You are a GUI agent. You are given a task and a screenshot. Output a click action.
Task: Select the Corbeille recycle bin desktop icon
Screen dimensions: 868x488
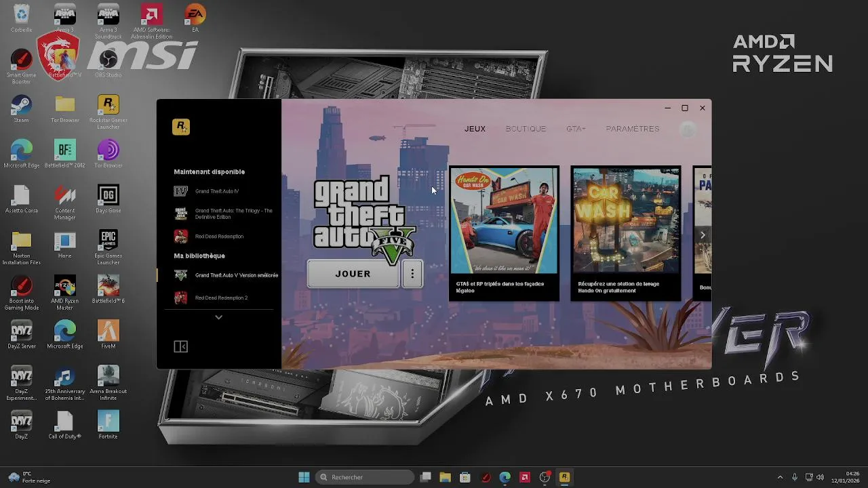[22, 18]
